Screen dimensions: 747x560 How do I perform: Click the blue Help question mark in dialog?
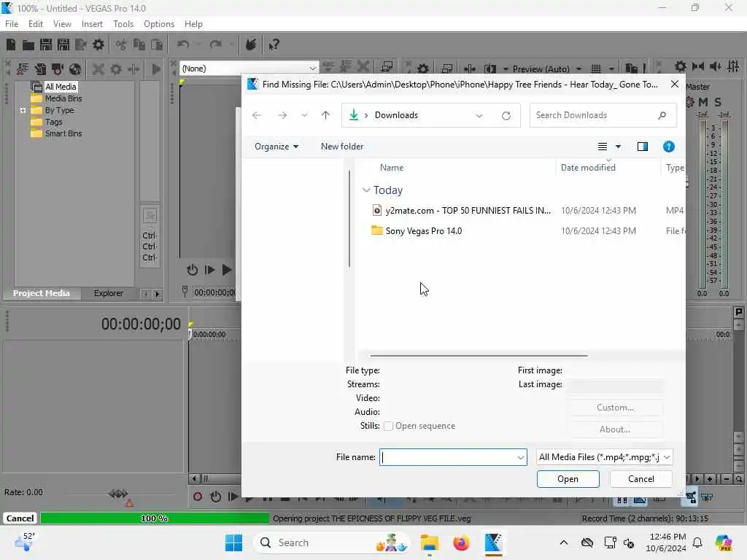pos(668,147)
